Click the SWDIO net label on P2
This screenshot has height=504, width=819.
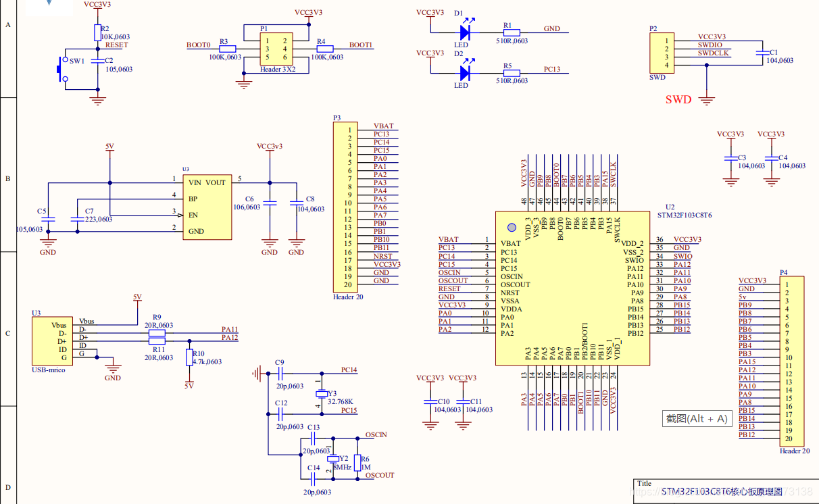[x=710, y=45]
